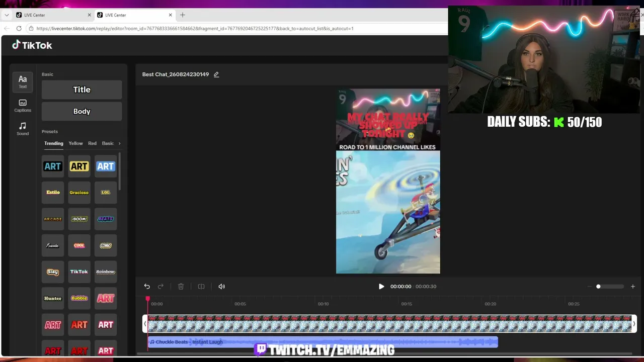The height and width of the screenshot is (362, 644).
Task: Open the Sound panel
Action: pyautogui.click(x=23, y=129)
